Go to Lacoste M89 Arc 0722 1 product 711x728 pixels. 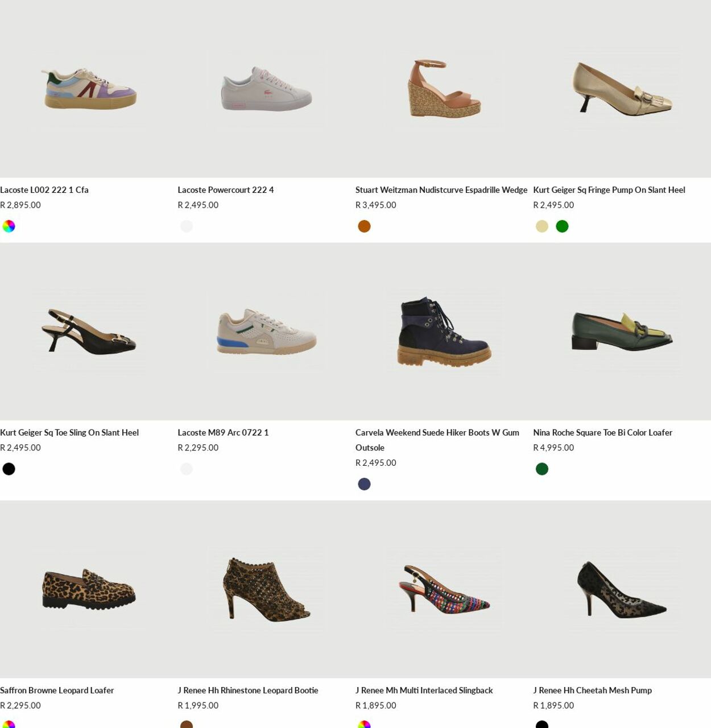click(223, 433)
